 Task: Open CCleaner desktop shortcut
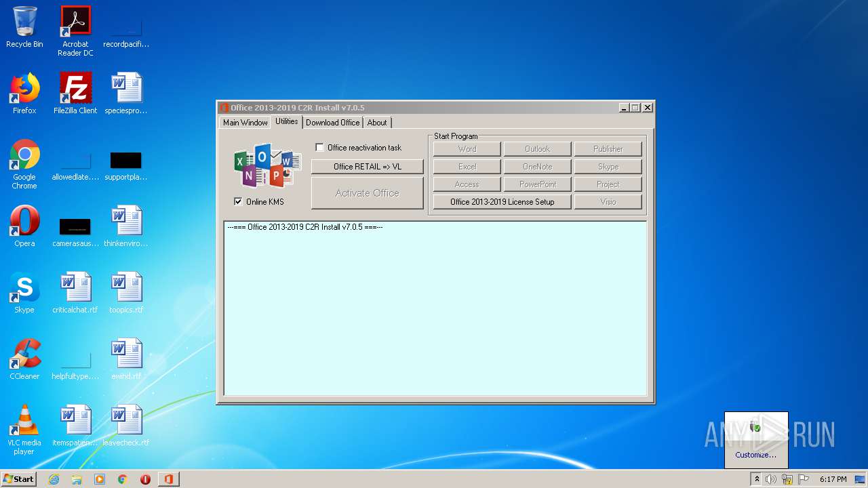tap(24, 359)
